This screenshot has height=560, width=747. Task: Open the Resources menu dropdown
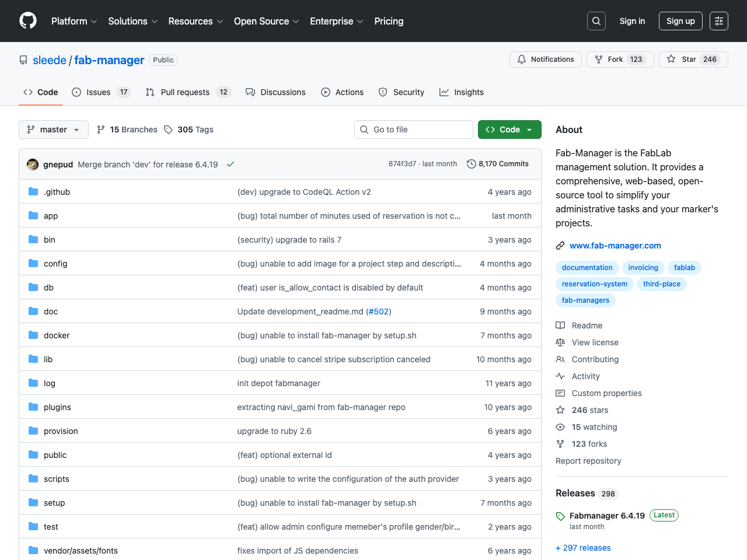(195, 21)
